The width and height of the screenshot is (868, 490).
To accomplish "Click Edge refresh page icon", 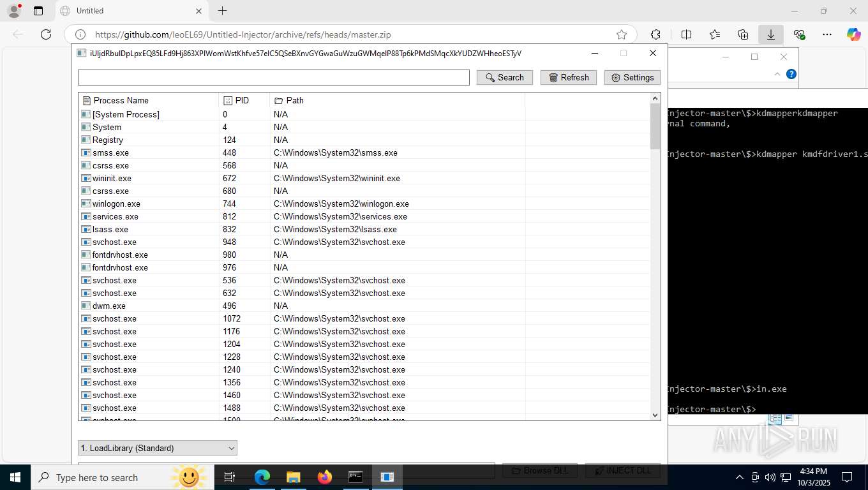I will 46,34.
